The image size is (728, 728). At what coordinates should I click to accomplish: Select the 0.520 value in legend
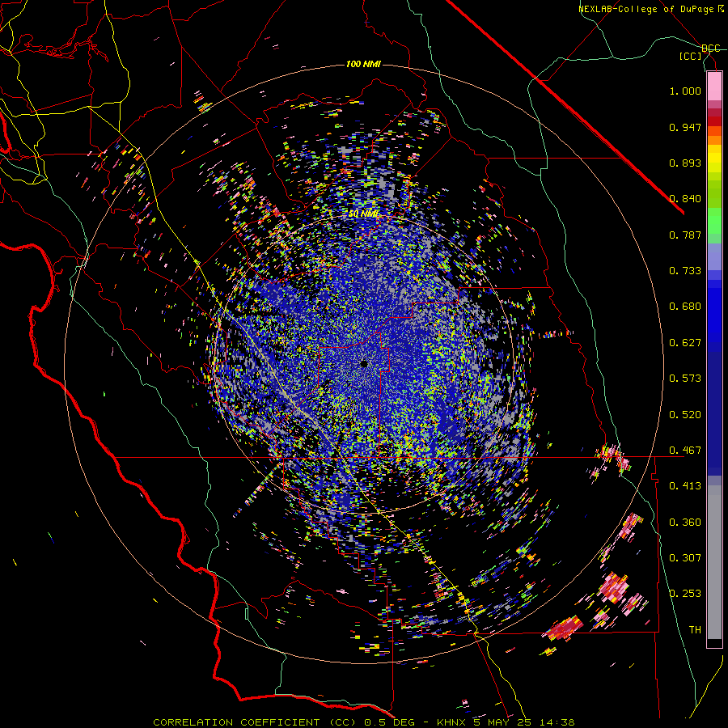click(685, 415)
